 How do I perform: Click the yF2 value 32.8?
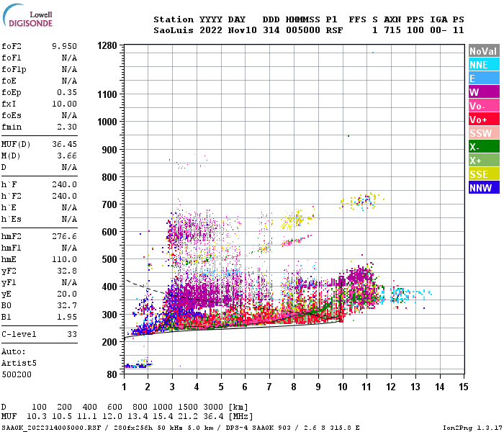(x=67, y=271)
